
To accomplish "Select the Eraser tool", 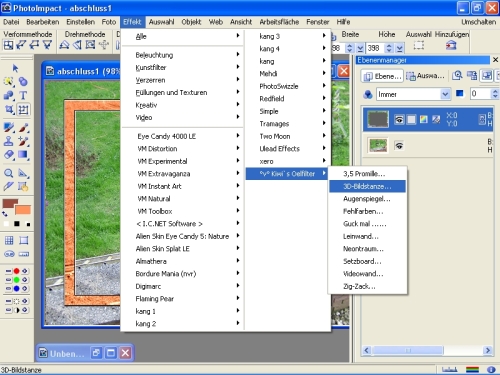I will tap(9, 154).
